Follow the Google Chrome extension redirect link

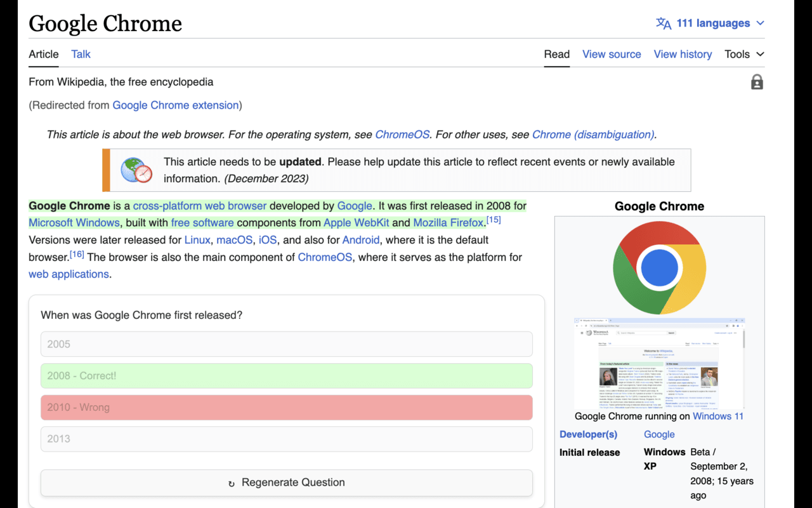point(176,105)
